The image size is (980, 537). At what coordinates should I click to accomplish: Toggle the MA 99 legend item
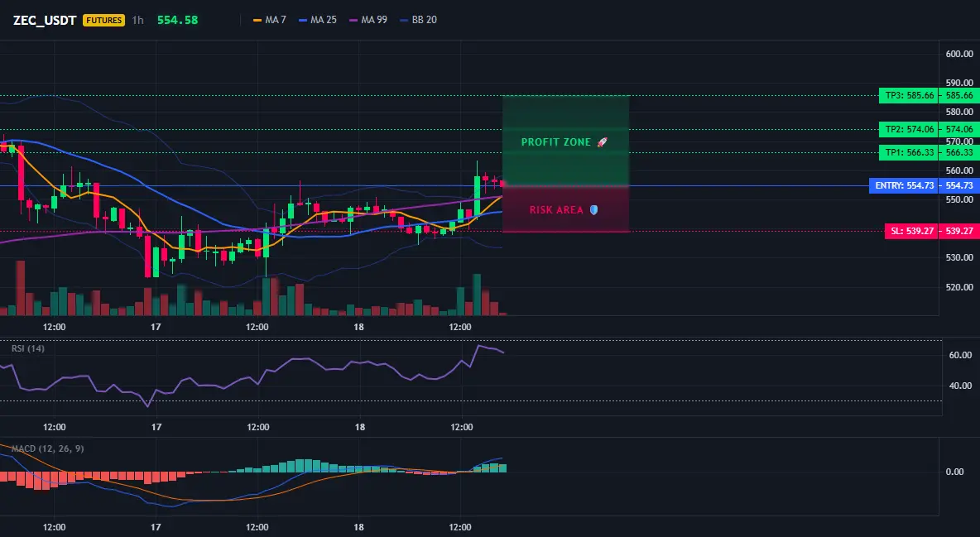pos(368,20)
